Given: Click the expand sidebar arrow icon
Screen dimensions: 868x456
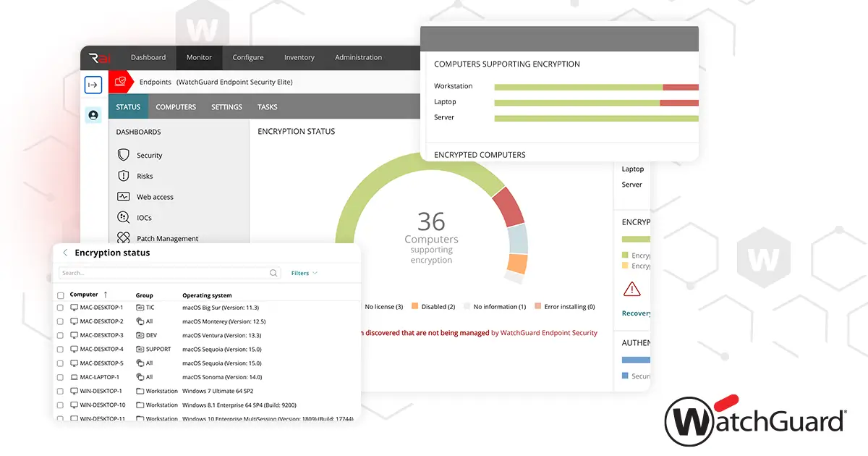Looking at the screenshot, I should click(93, 85).
